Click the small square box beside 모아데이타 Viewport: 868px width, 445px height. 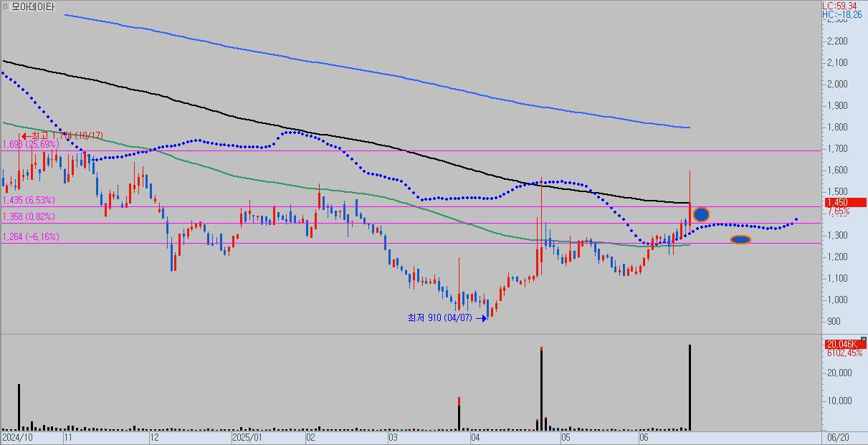(6, 7)
